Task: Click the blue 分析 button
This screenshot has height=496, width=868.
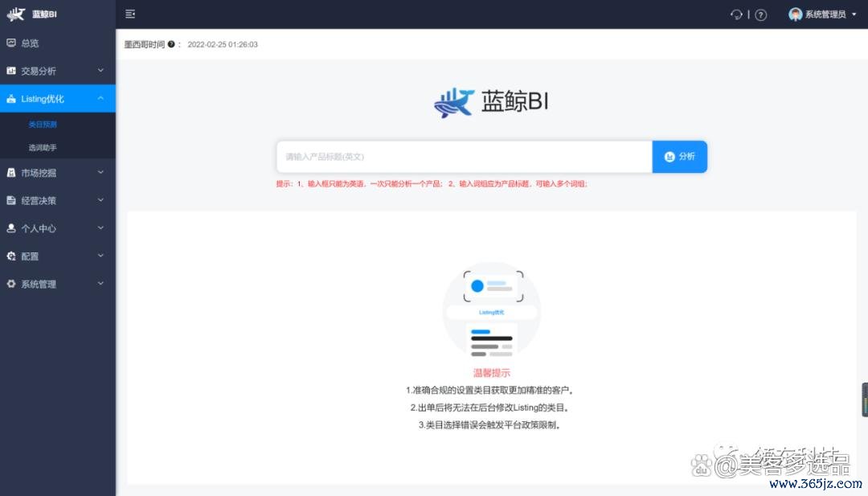Action: tap(679, 157)
